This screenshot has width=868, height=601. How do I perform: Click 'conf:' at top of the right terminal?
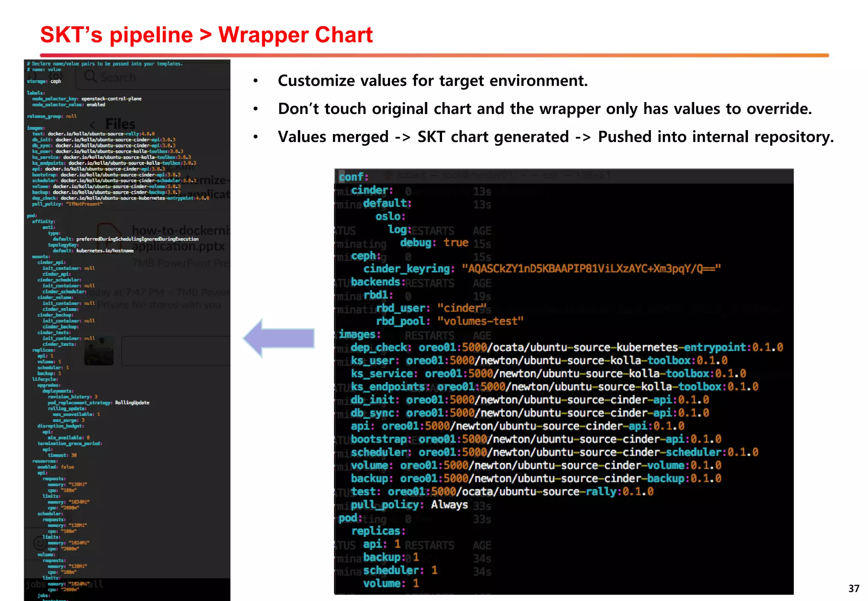(353, 177)
